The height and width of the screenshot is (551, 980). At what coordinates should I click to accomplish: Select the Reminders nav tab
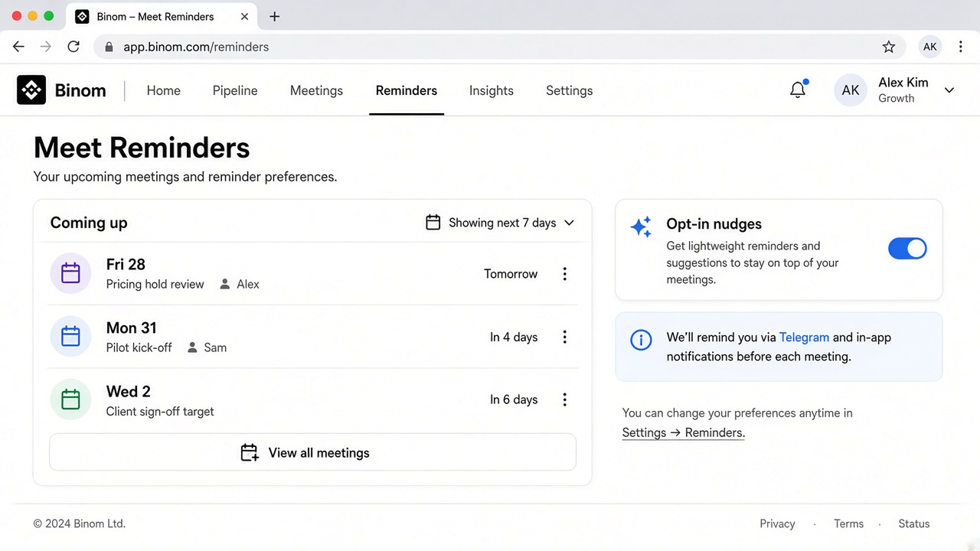coord(407,90)
